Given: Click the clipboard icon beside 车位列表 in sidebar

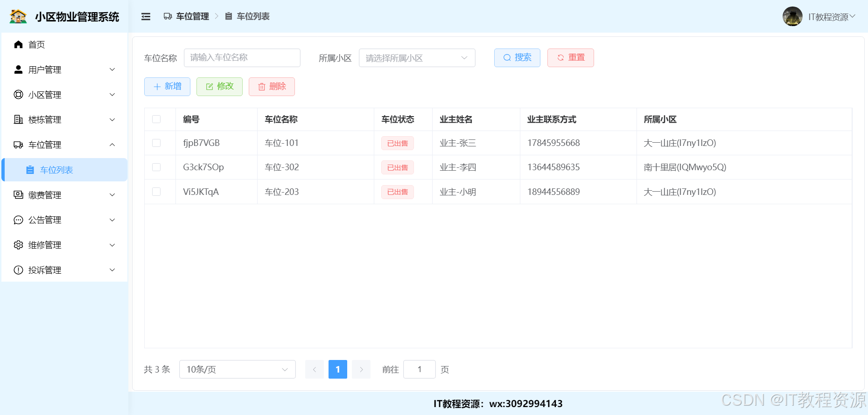Looking at the screenshot, I should [x=30, y=170].
